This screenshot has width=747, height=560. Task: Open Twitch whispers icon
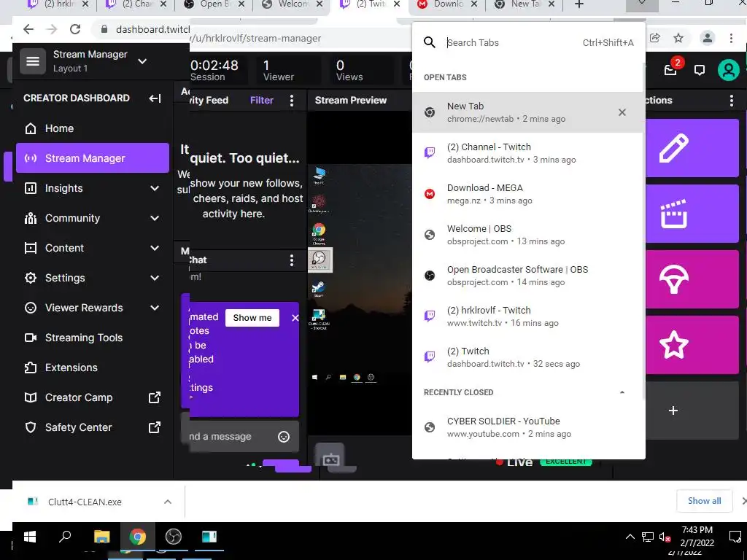point(700,71)
